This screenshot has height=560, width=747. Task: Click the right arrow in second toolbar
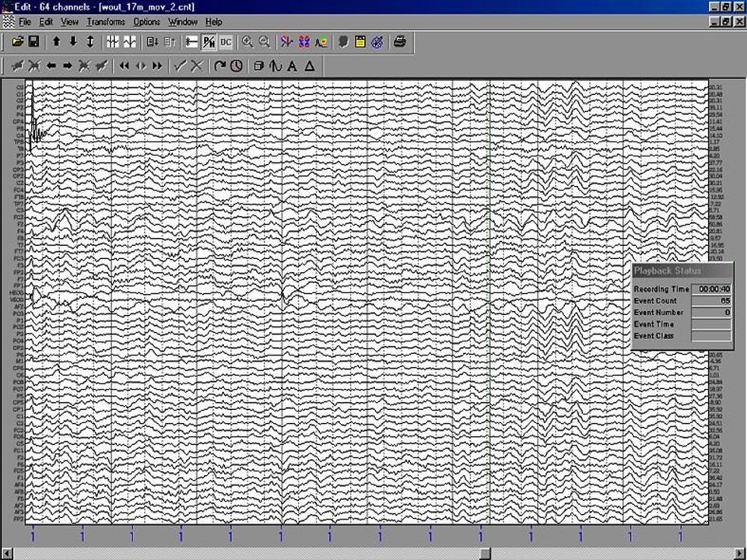[x=67, y=65]
